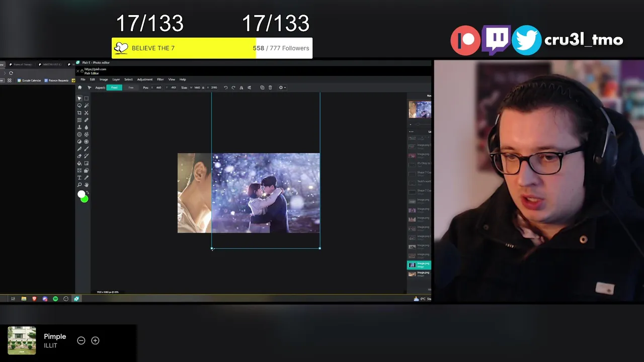Select the Text tool

tap(79, 177)
